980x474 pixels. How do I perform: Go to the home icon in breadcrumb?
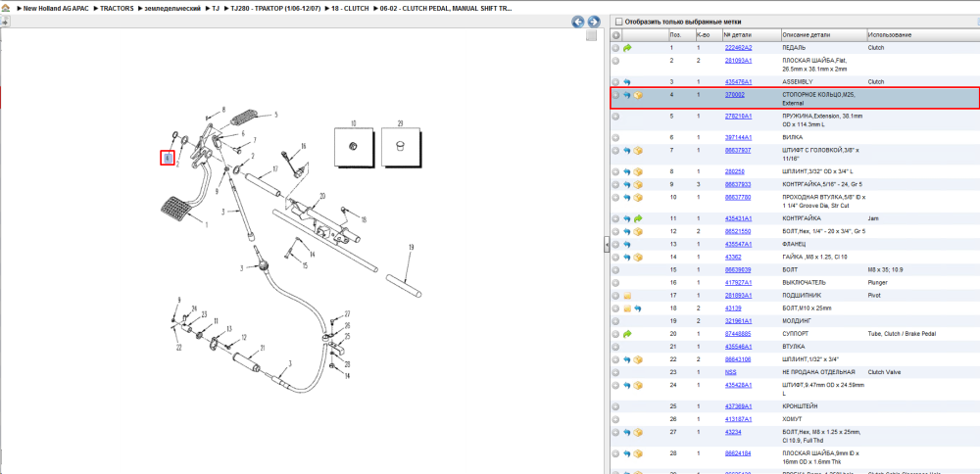click(x=6, y=10)
